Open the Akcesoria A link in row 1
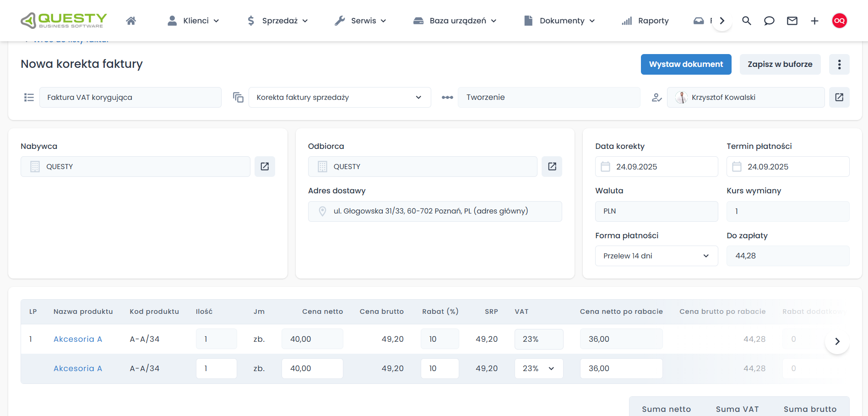 78,339
